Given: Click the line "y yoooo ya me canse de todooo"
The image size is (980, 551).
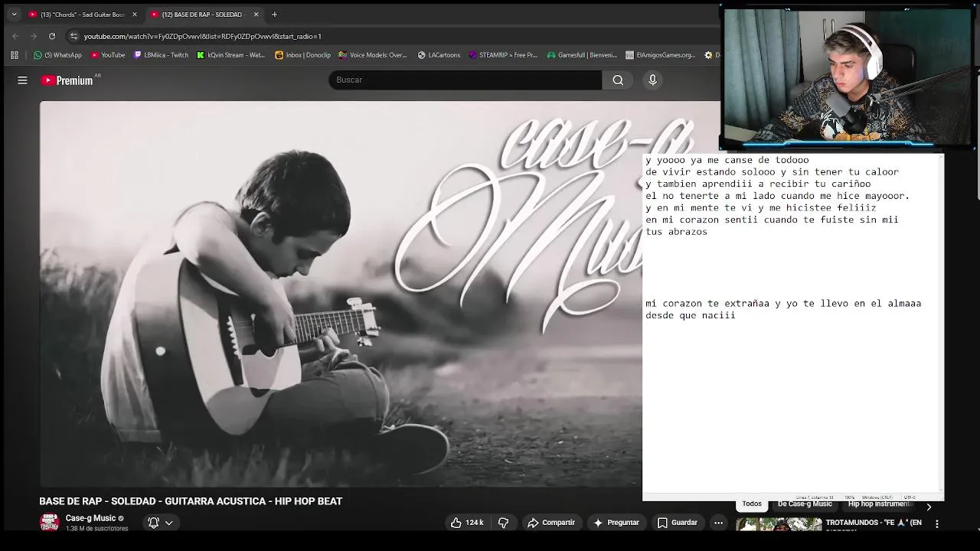Looking at the screenshot, I should point(727,160).
